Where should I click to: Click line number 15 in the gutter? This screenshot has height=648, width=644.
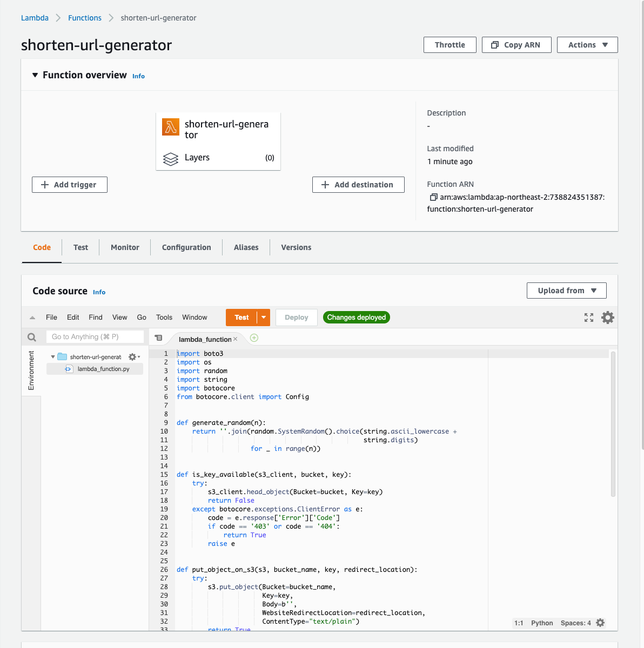click(x=164, y=475)
